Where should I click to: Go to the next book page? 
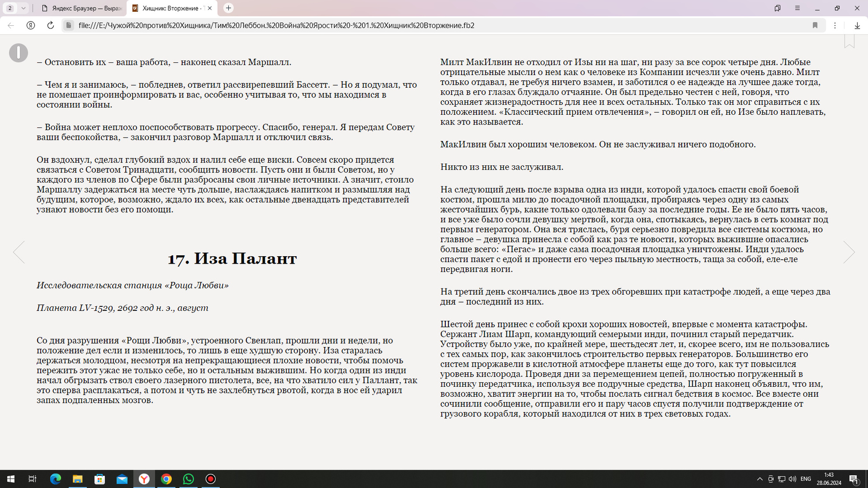(x=849, y=252)
